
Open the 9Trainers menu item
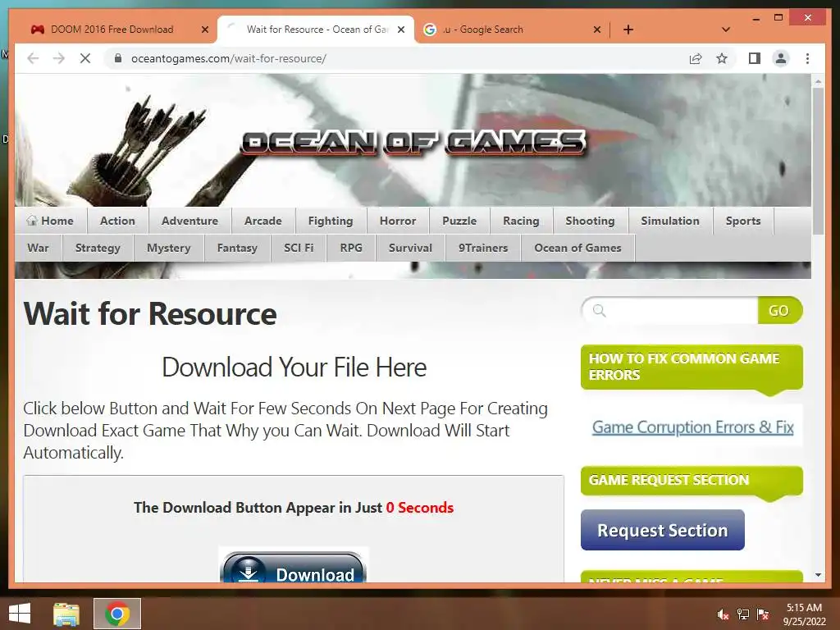482,248
